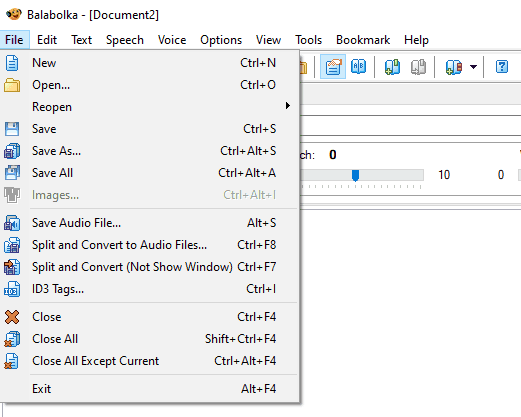Click the Close All Except Current icon
Image resolution: width=521 pixels, height=417 pixels.
12,361
